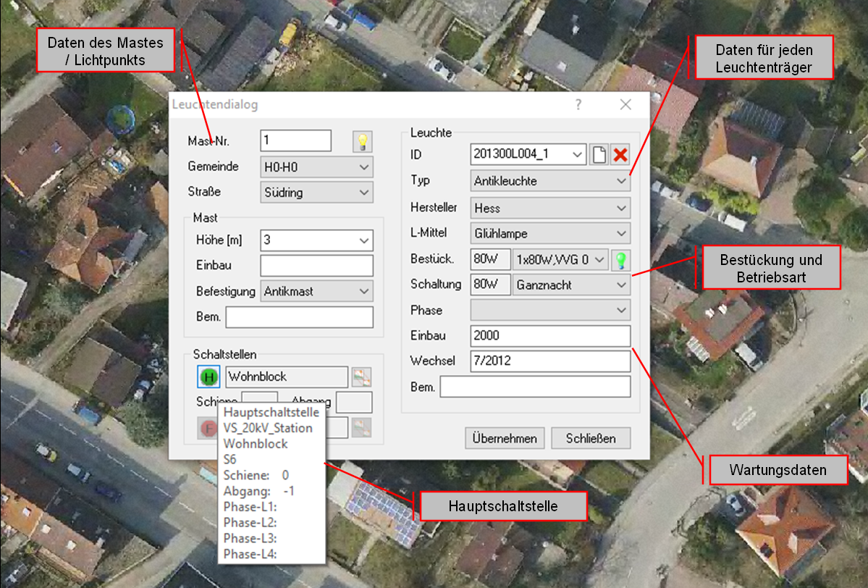Viewport: 868px width, 588px height.
Task: Click the Übernehmen button
Action: point(505,438)
